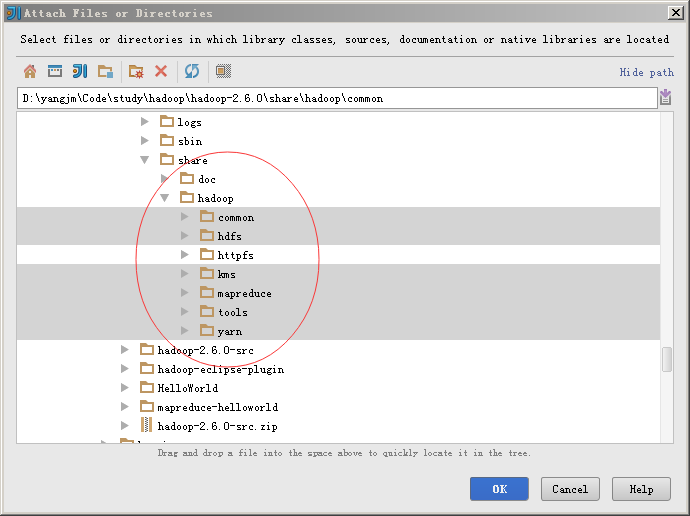Click the common folder icon
Screen dimensions: 690x516
[207, 216]
